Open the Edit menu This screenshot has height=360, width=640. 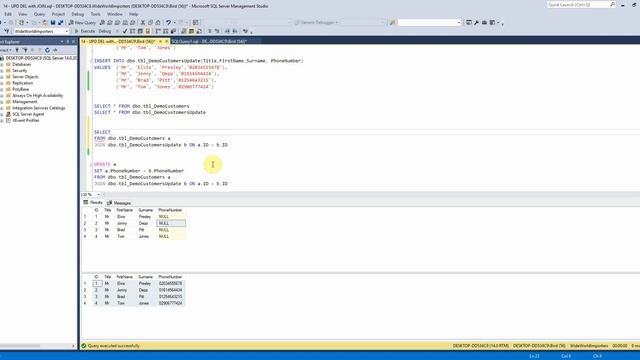pyautogui.click(x=8, y=14)
